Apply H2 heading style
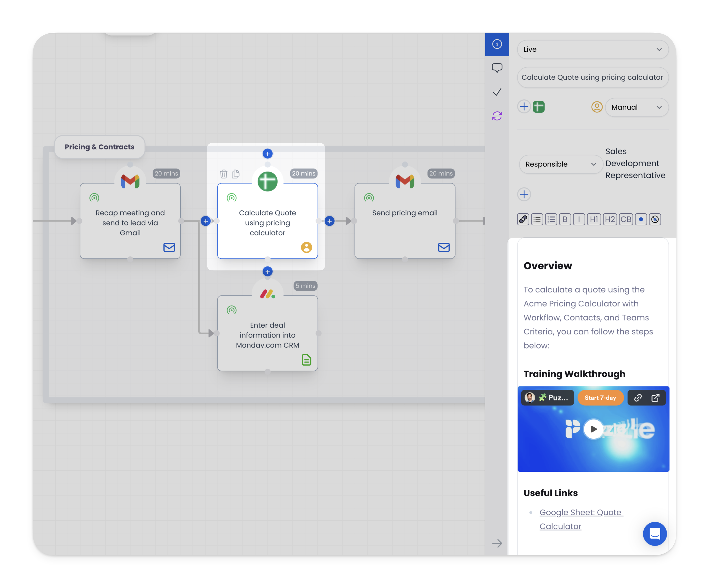This screenshot has width=709, height=588. [610, 219]
